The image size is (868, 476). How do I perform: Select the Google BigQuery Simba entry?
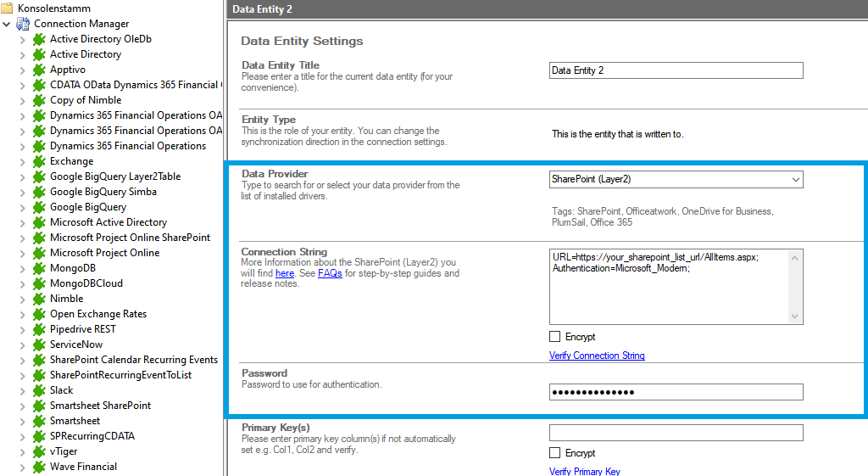point(103,192)
